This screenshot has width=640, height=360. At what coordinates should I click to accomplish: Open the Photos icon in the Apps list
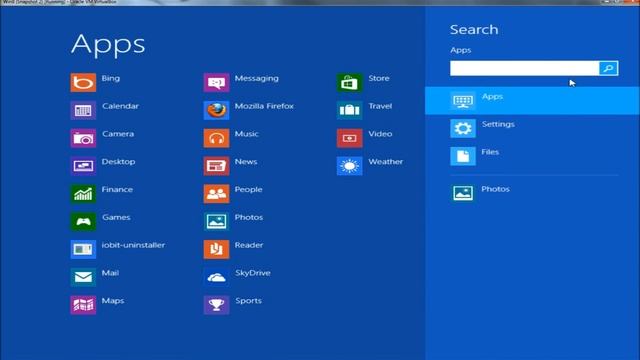[x=216, y=221]
